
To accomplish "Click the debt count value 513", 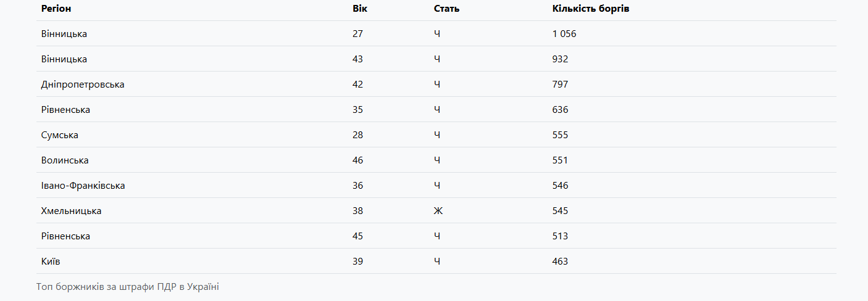I will point(561,236).
